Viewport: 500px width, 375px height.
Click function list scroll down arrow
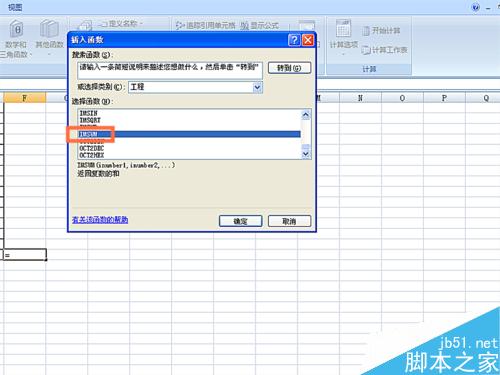pos(306,154)
